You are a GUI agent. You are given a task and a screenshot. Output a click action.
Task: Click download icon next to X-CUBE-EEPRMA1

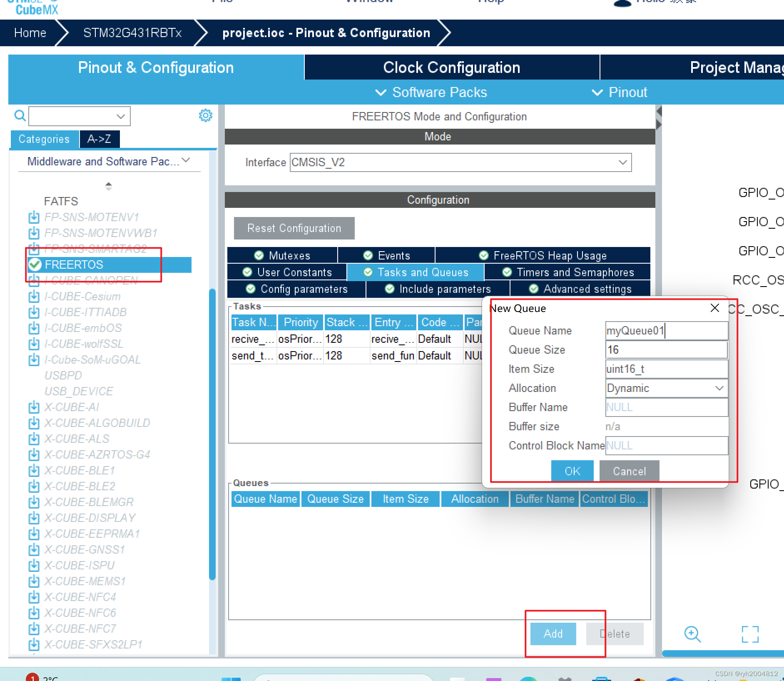[34, 534]
